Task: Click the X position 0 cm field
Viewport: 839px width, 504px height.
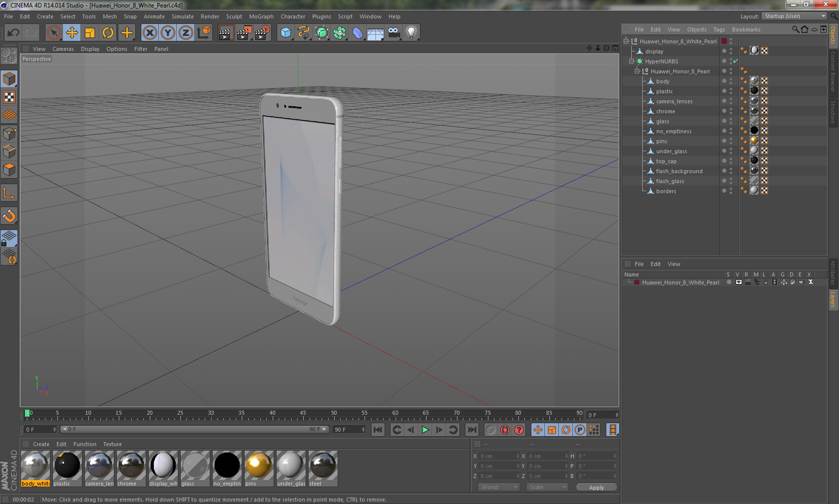Action: click(x=499, y=456)
